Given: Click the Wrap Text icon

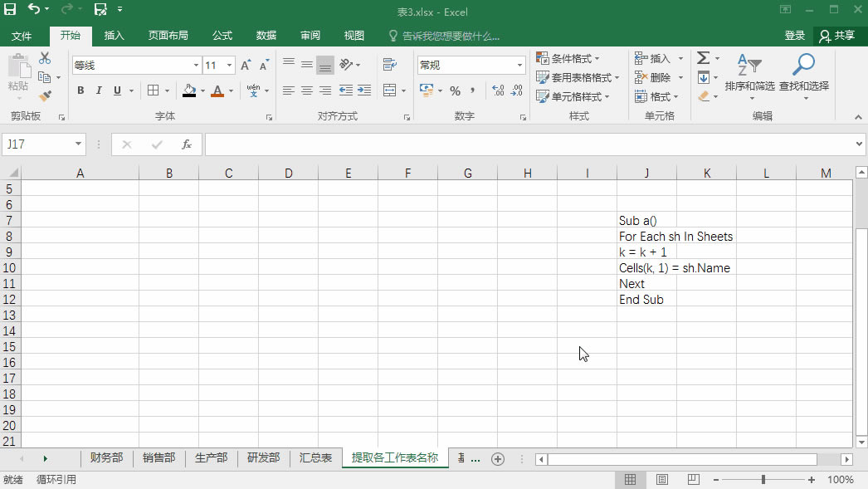Looking at the screenshot, I should coord(390,65).
